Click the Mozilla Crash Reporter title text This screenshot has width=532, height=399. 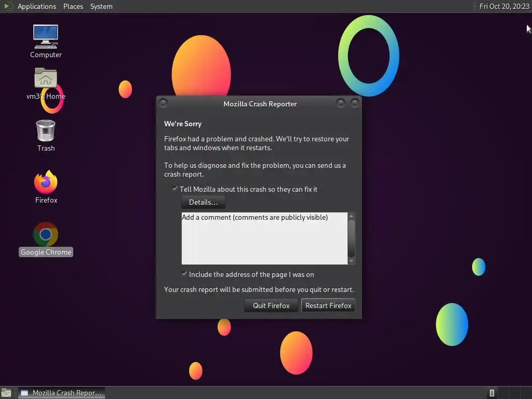coord(260,104)
